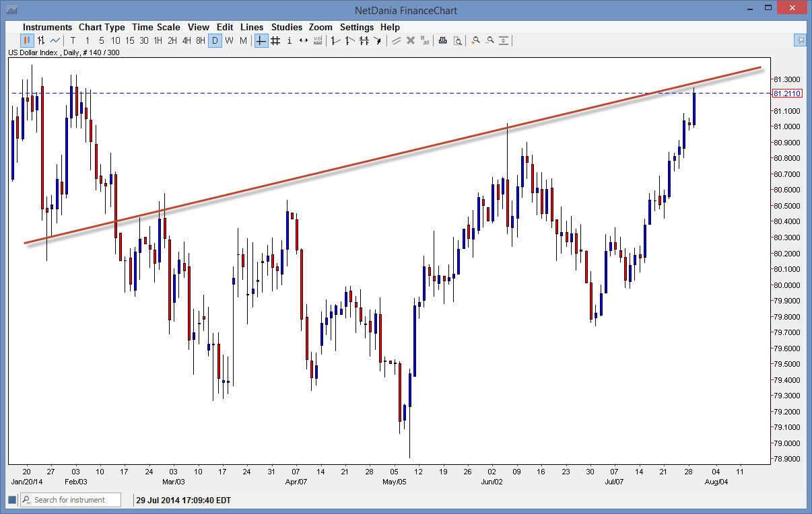The image size is (812, 514).
Task: Open the Studies menu
Action: (286, 27)
